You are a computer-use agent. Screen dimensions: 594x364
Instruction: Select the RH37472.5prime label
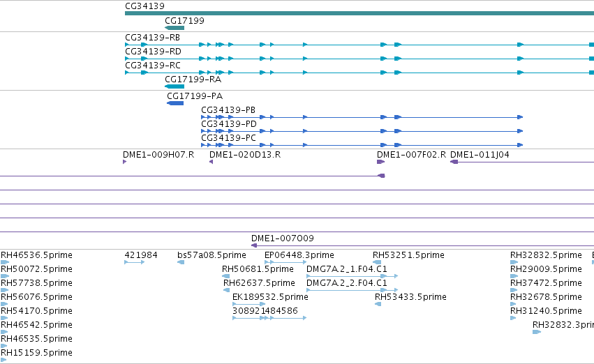pyautogui.click(x=546, y=283)
